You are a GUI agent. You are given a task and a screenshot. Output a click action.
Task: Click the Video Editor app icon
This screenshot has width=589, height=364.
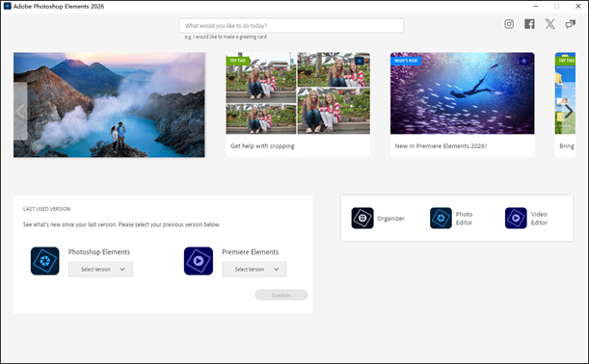tap(516, 218)
